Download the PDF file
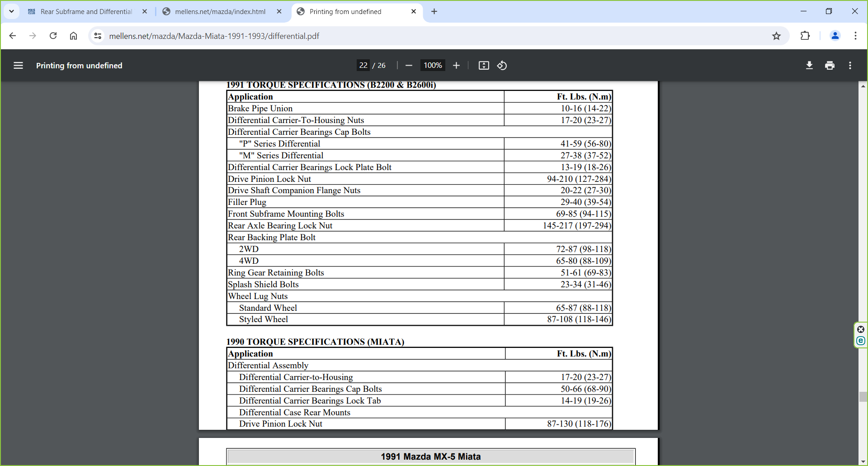The height and width of the screenshot is (466, 868). click(x=809, y=66)
